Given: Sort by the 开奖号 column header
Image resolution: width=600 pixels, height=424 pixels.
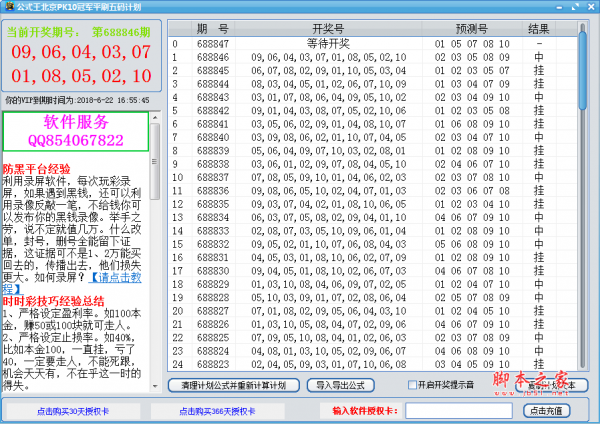Looking at the screenshot, I should tap(329, 28).
